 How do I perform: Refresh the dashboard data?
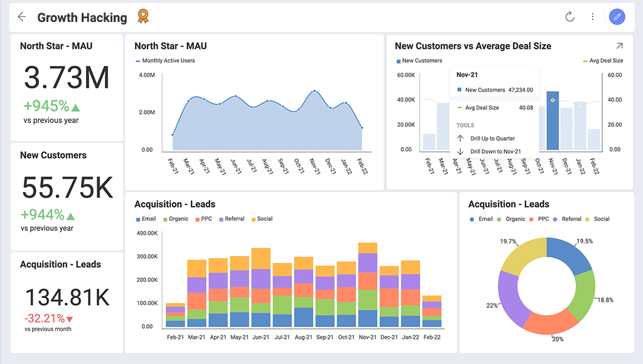click(x=570, y=17)
